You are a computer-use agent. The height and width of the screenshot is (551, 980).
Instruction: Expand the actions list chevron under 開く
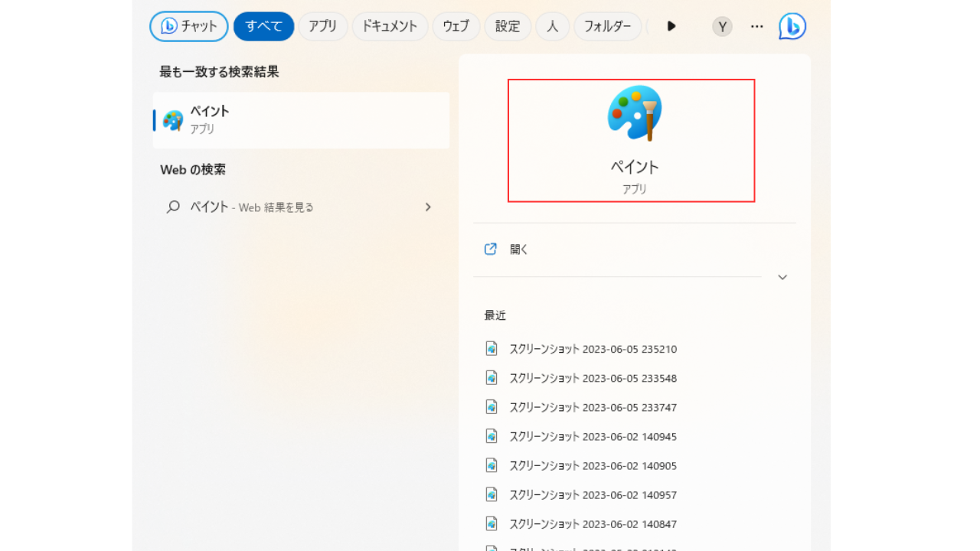pos(782,277)
